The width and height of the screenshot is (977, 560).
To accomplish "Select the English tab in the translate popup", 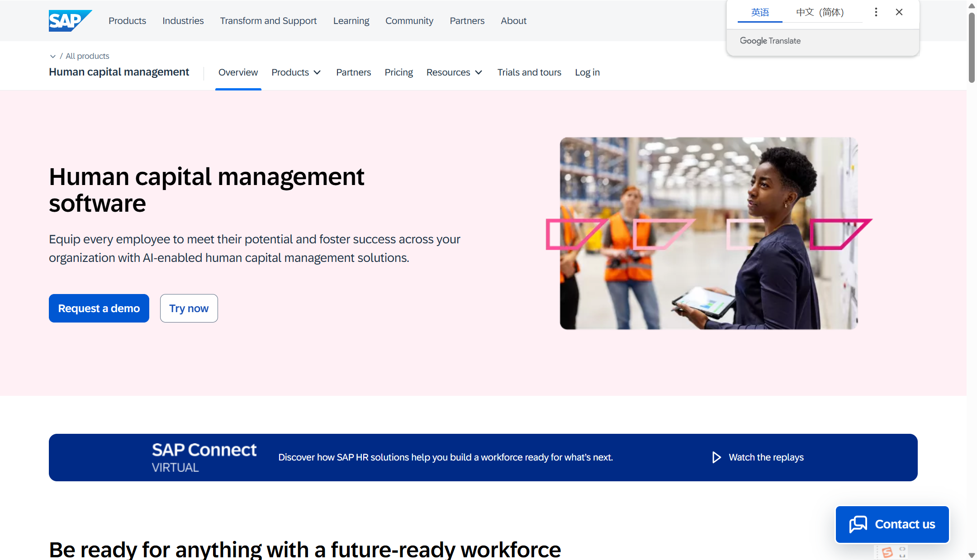I will [x=760, y=12].
